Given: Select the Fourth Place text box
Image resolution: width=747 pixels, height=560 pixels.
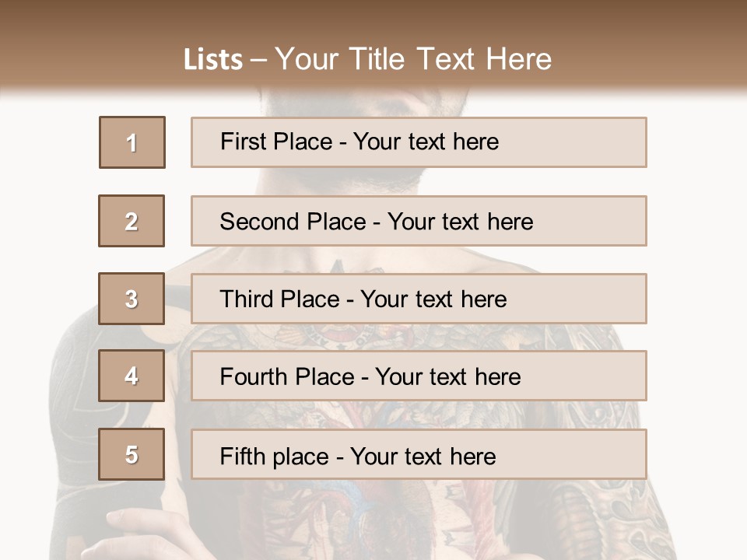Looking at the screenshot, I should coord(419,376).
